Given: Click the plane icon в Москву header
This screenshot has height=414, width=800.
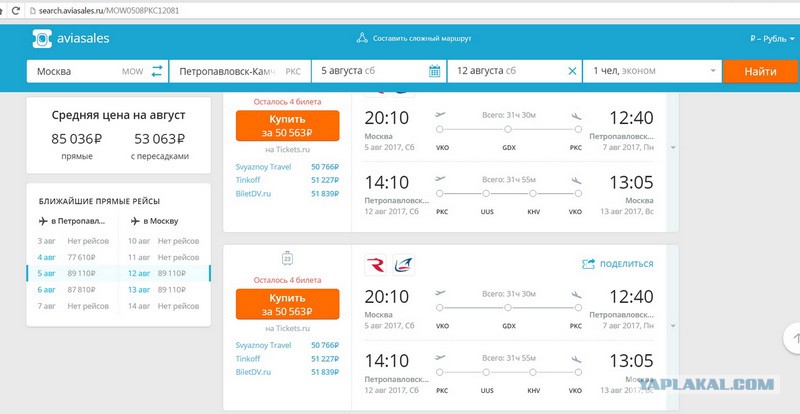Looking at the screenshot, I should click(135, 221).
